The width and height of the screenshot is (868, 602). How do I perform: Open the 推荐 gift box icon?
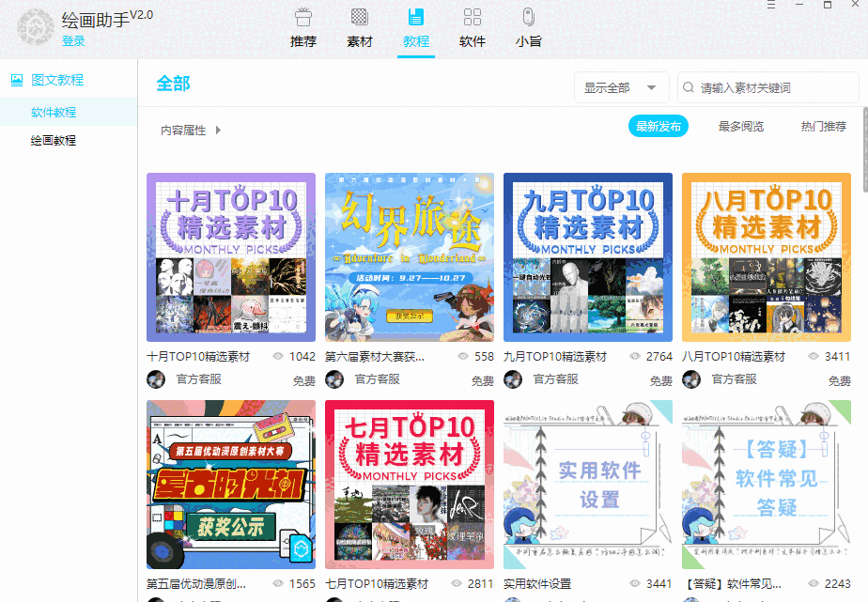coord(302,17)
